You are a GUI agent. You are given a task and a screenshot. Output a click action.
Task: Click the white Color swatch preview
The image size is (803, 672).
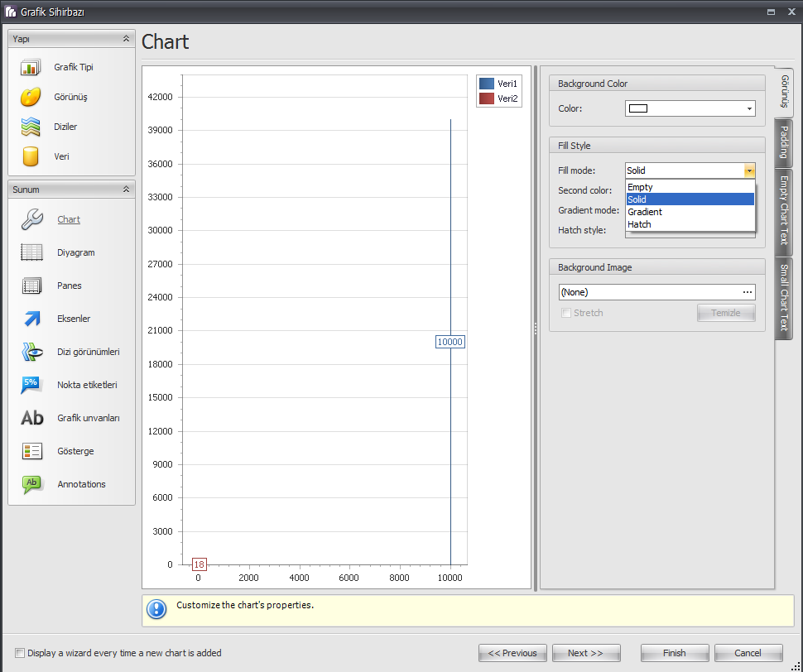[638, 108]
